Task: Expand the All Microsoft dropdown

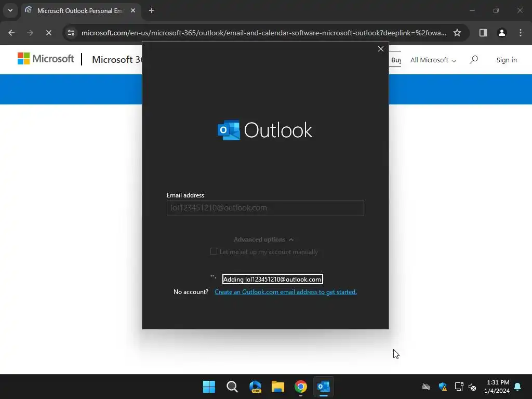Action: pyautogui.click(x=433, y=60)
